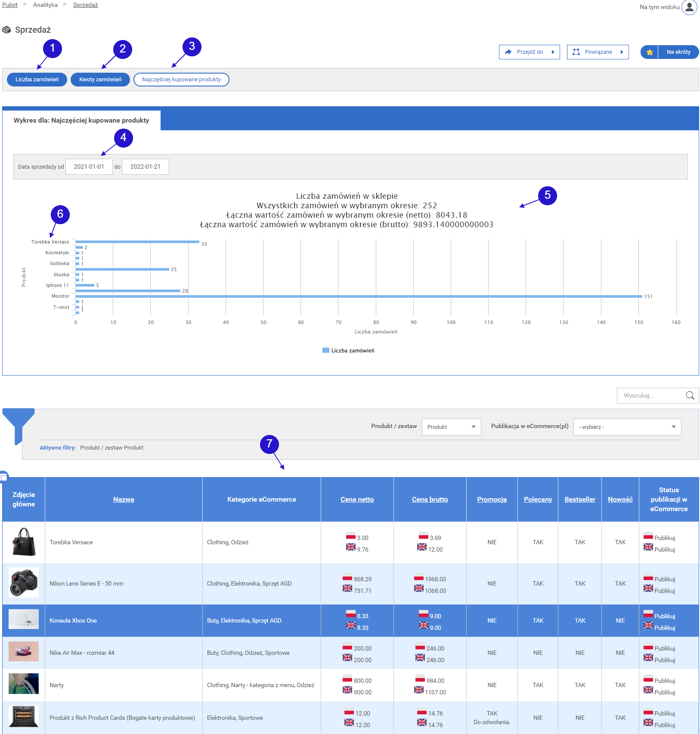700x734 pixels.
Task: Click the magnifier search icon
Action: coord(690,395)
